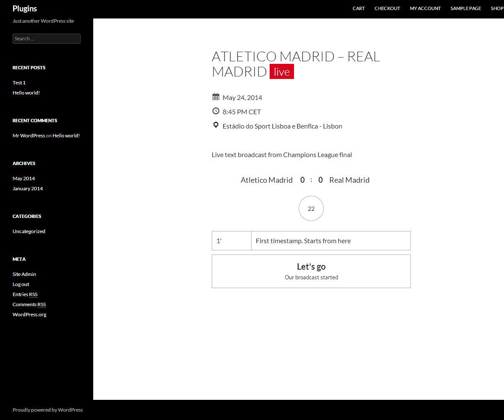This screenshot has width=504, height=420.
Task: Click the Log out link
Action: (21, 284)
